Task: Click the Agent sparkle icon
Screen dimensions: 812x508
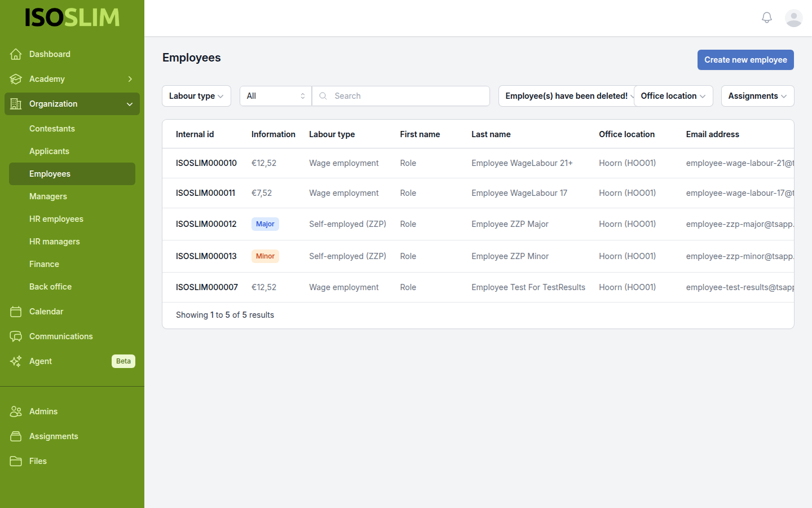Action: click(16, 361)
